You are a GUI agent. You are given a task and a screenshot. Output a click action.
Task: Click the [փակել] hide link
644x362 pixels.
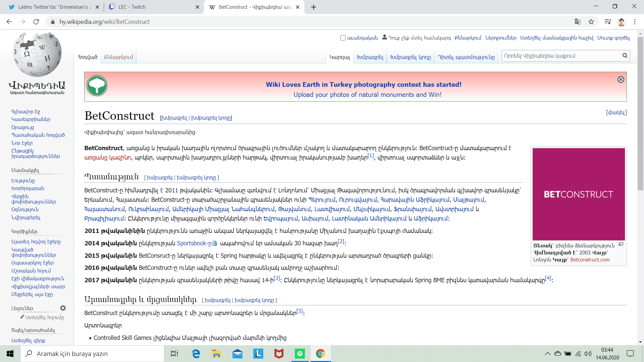[616, 112]
